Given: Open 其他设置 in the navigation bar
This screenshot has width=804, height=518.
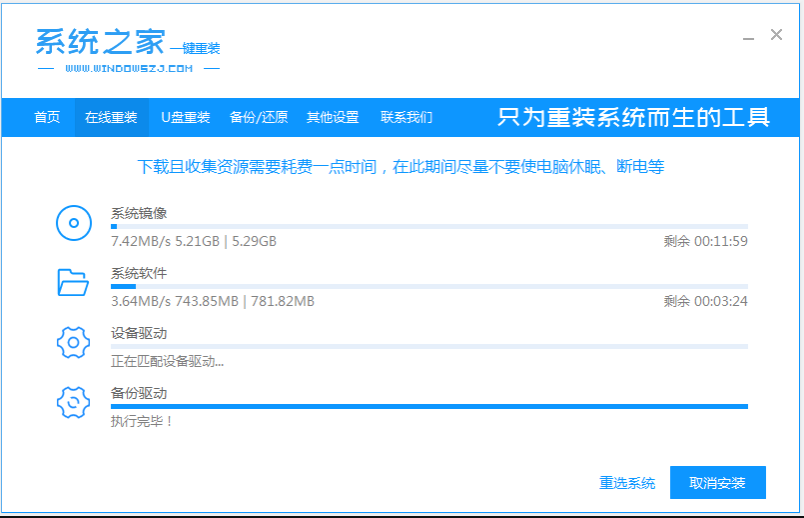Looking at the screenshot, I should (x=332, y=117).
